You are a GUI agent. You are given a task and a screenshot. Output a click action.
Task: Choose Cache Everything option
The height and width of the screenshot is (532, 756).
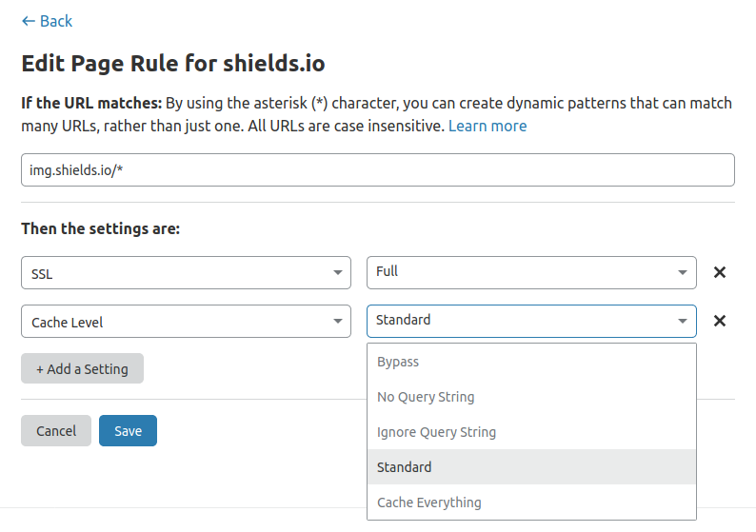429,502
